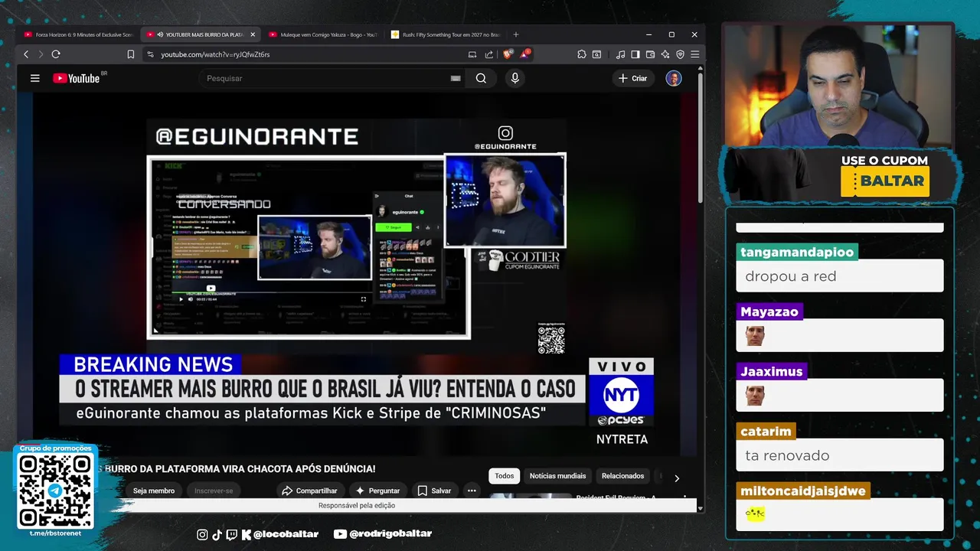
Task: Switch to Muleque vem Comigo Yakuza tab
Action: (x=322, y=34)
